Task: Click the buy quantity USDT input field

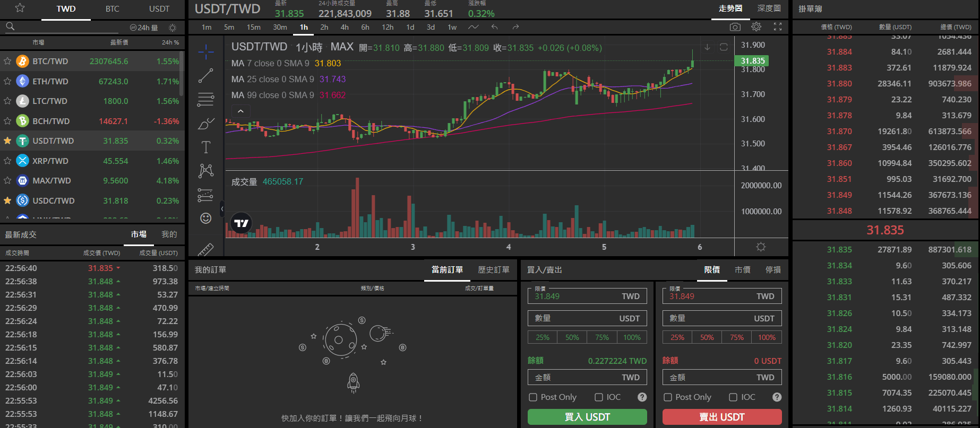Action: point(587,318)
